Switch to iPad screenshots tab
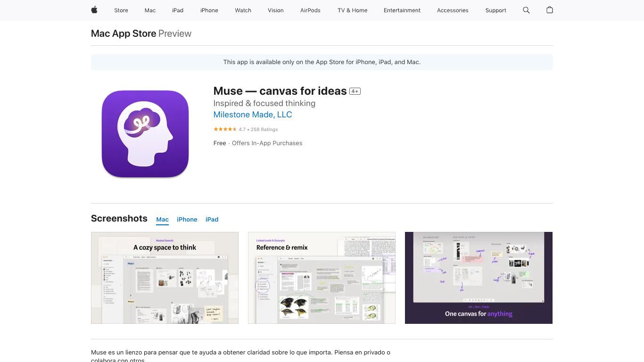The height and width of the screenshot is (362, 644). [212, 220]
